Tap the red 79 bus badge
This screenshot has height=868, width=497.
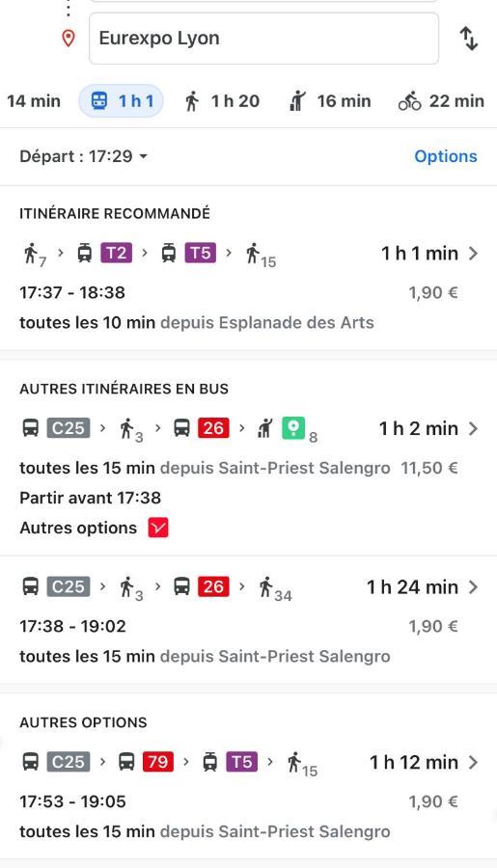coord(158,762)
